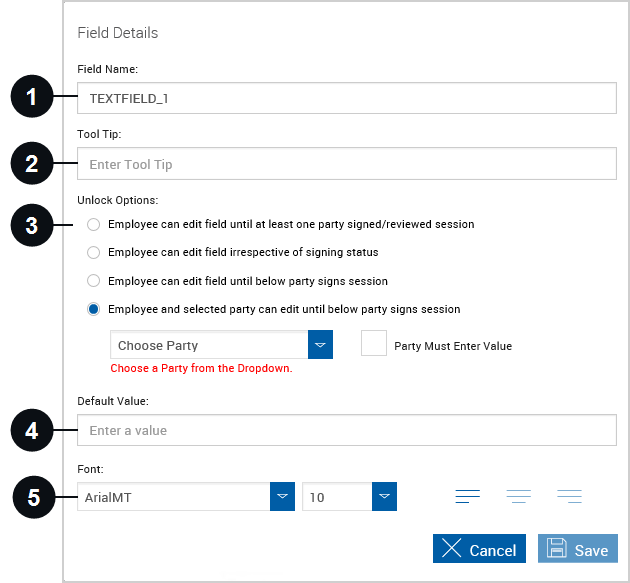Click the Field Name input box
Viewport: 630px width, 583px height.
tap(347, 98)
